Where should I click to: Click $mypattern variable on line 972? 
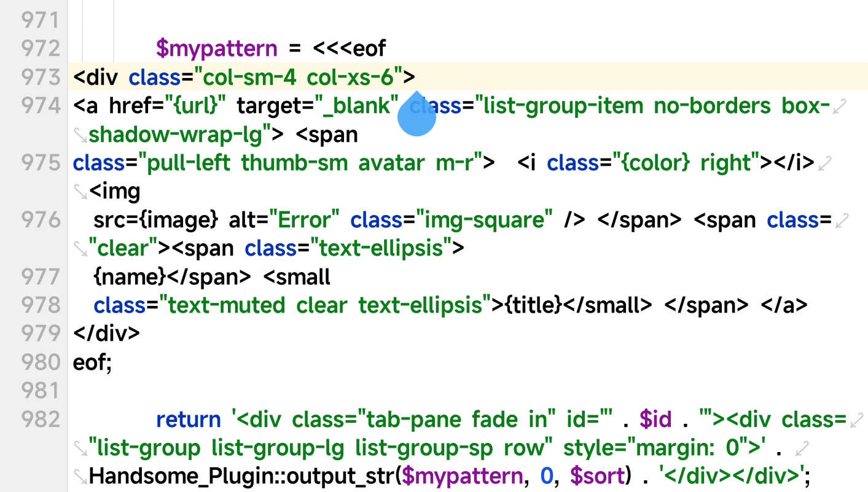(x=216, y=48)
